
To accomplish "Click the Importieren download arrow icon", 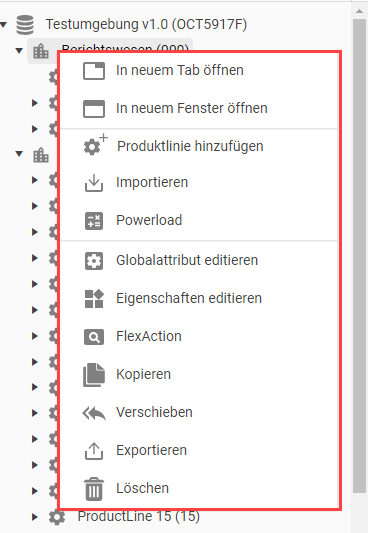I will [94, 183].
